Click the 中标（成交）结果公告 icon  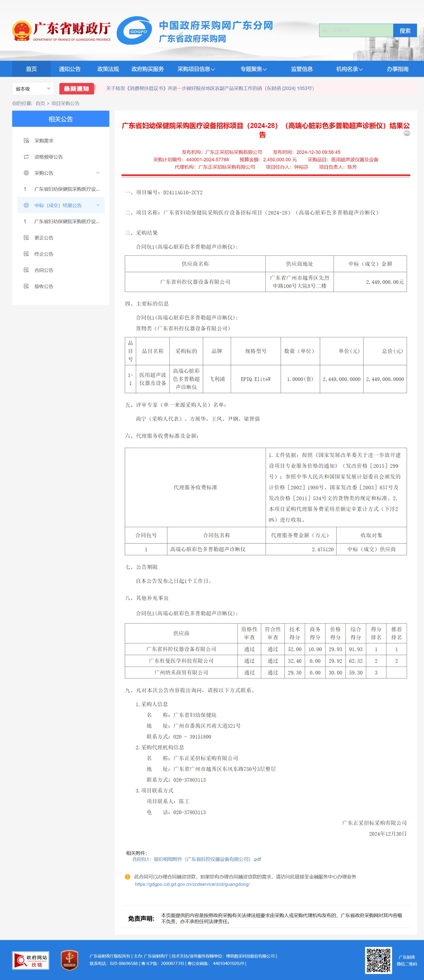(26, 205)
